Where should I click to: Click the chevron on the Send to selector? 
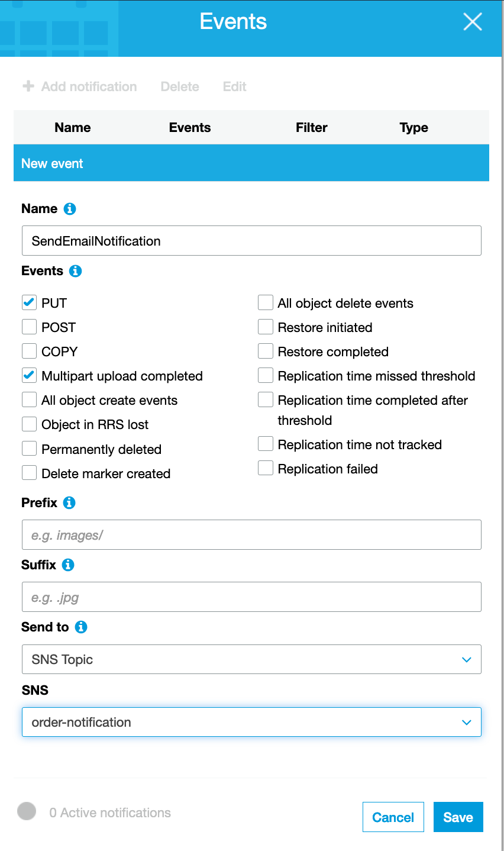467,659
